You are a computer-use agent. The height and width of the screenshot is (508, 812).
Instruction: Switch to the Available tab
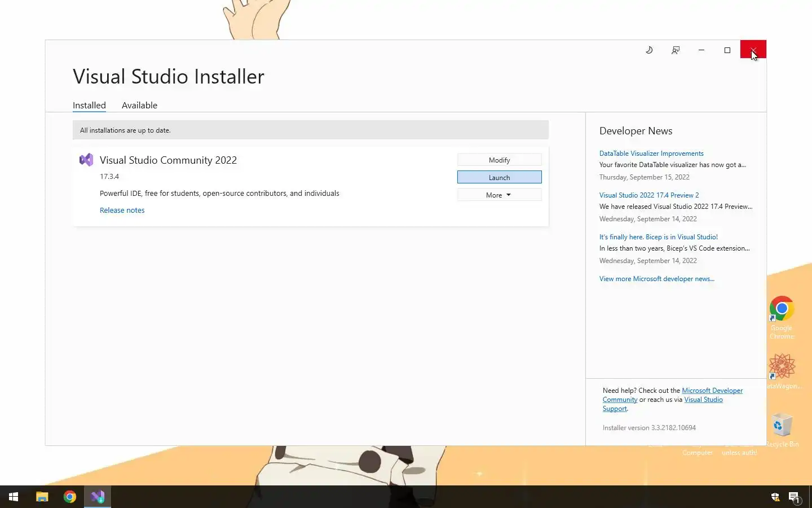(x=139, y=105)
